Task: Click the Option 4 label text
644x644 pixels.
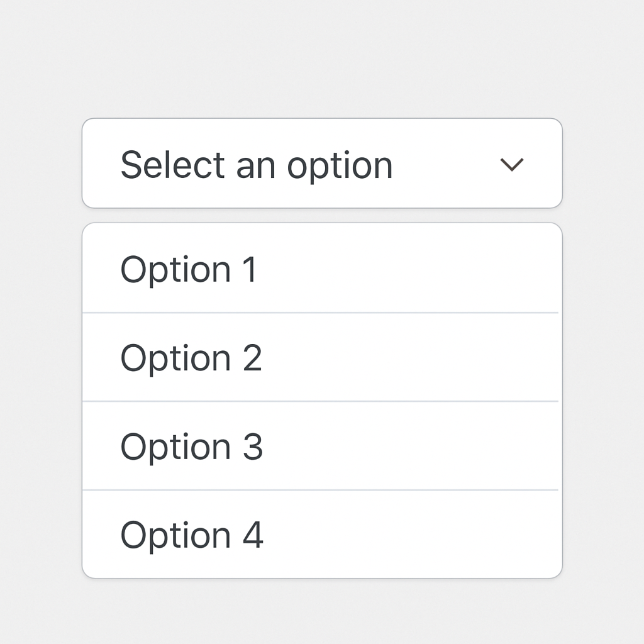Action: [191, 536]
